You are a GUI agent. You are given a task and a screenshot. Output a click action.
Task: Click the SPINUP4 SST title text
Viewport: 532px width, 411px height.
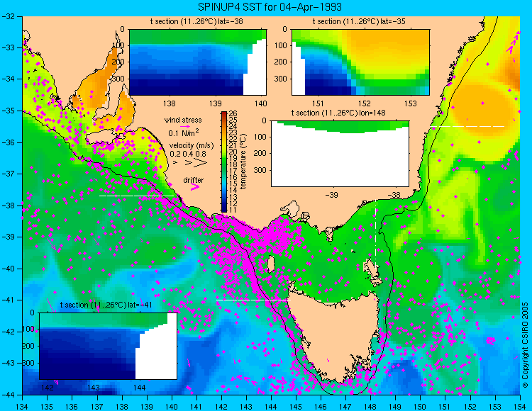[x=270, y=7]
